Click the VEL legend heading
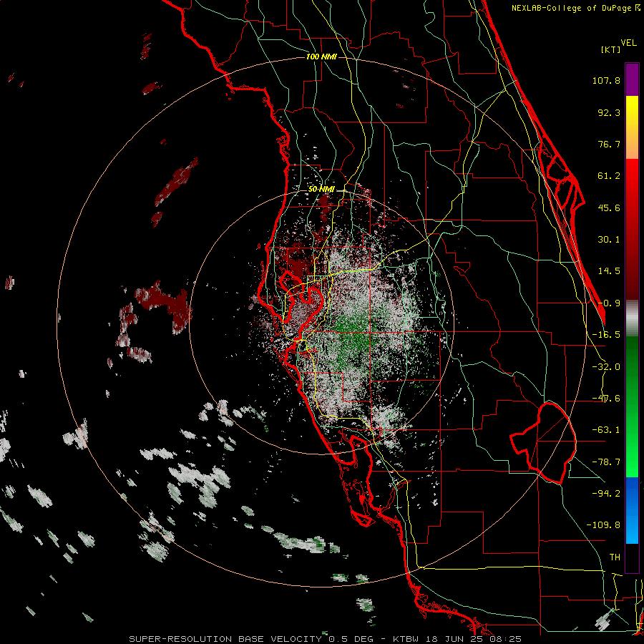Screen dimensions: 644x644 click(629, 43)
